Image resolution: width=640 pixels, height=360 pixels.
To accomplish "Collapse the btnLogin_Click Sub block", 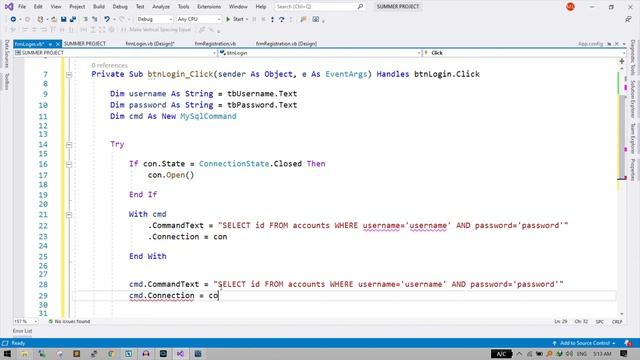I will pyautogui.click(x=69, y=75).
